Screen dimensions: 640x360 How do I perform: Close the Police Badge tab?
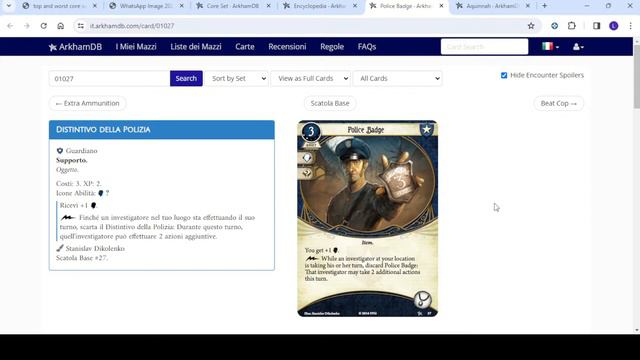(x=441, y=6)
